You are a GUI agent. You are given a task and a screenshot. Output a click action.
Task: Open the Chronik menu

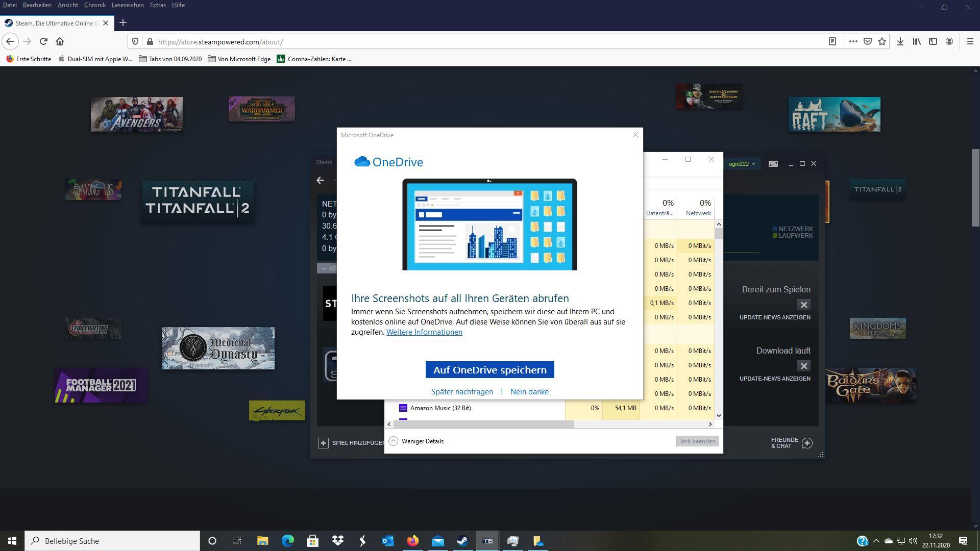point(95,5)
